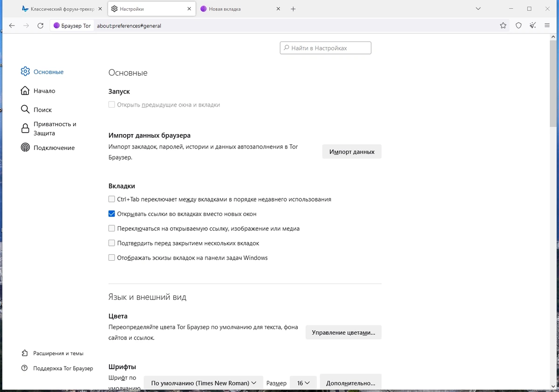This screenshot has height=392, width=559.
Task: Open Поиск settings category
Action: 36,109
